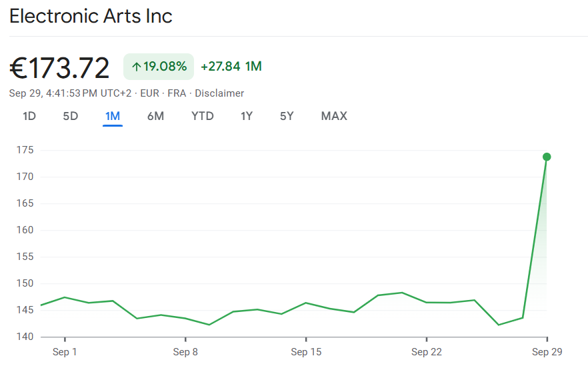
Task: Click the green 19.08% change badge
Action: (159, 67)
